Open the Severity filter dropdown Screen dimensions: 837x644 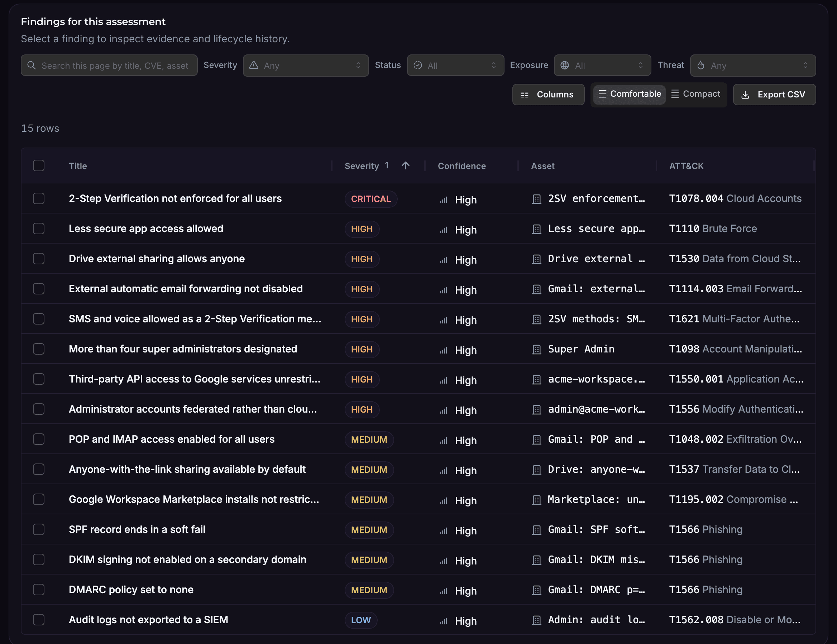(x=306, y=65)
